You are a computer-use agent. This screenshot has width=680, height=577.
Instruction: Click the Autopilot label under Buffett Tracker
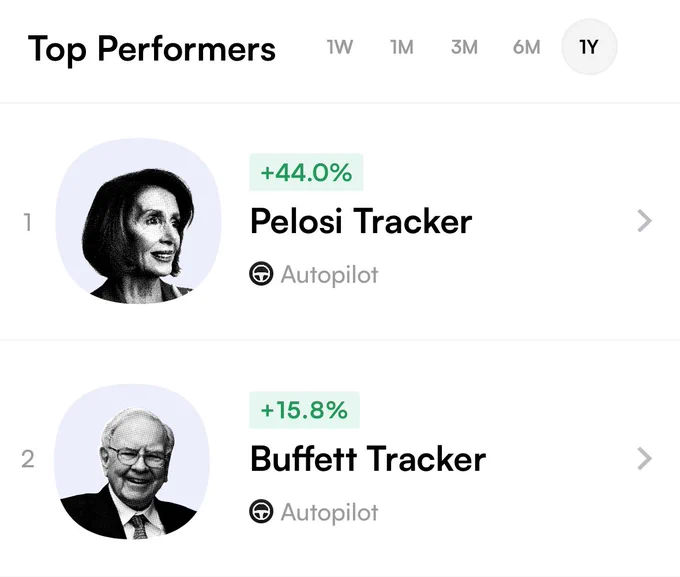point(330,512)
